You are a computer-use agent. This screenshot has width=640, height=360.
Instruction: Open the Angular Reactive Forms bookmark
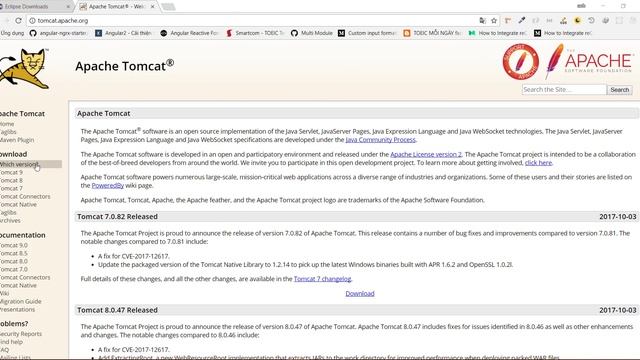point(189,33)
